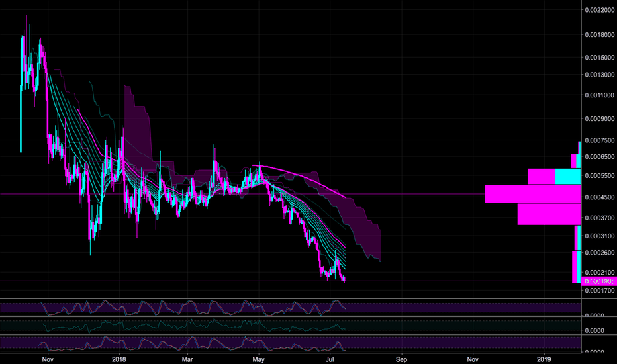
Task: Click the Nov label on time axis
Action: point(48,359)
